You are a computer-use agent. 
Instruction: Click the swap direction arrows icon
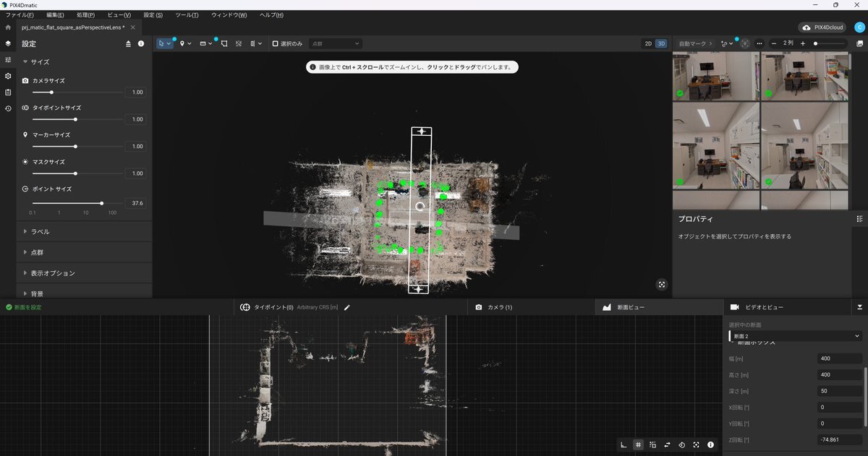pyautogui.click(x=667, y=445)
